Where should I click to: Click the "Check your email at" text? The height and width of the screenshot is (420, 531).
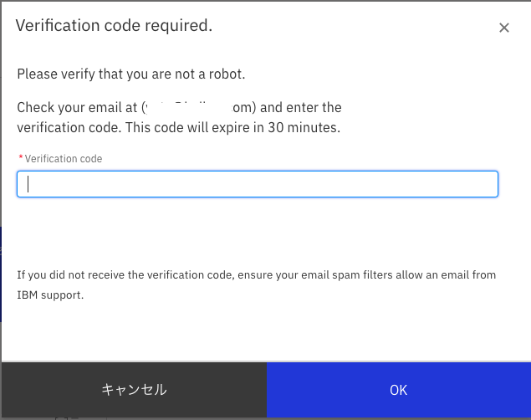[x=78, y=108]
